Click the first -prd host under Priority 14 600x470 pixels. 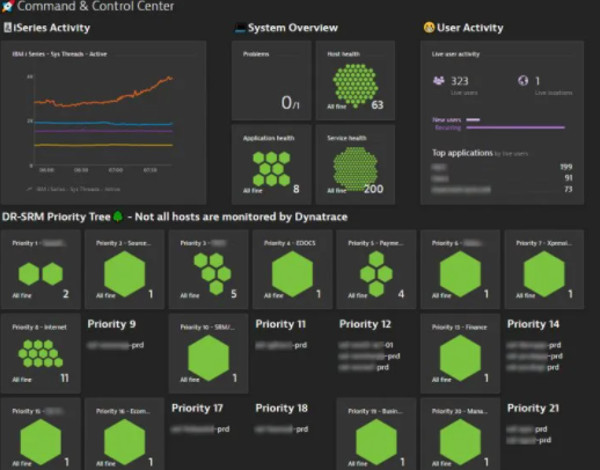click(x=534, y=345)
